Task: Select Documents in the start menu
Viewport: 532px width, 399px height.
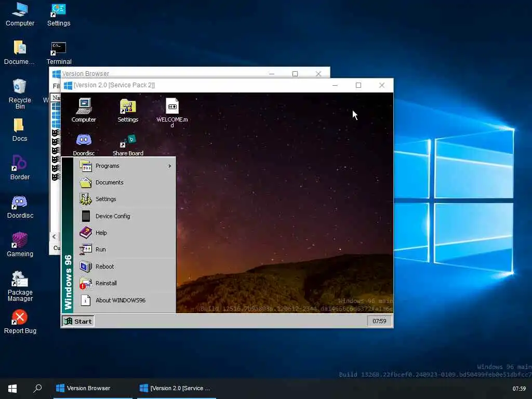Action: [x=125, y=182]
